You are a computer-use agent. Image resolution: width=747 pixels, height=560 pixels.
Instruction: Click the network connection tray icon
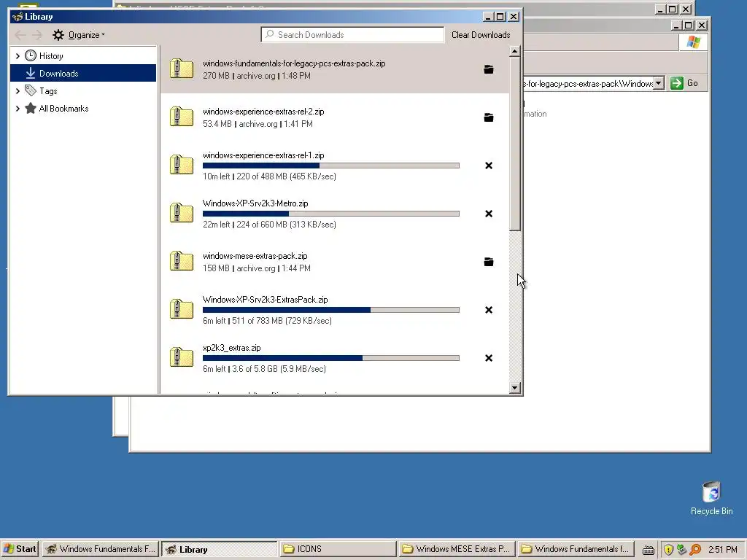point(682,550)
